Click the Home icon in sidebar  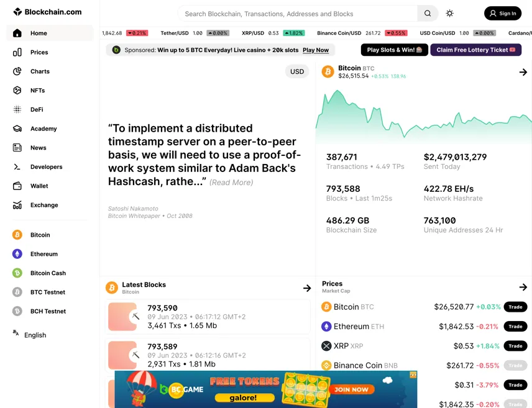click(17, 34)
